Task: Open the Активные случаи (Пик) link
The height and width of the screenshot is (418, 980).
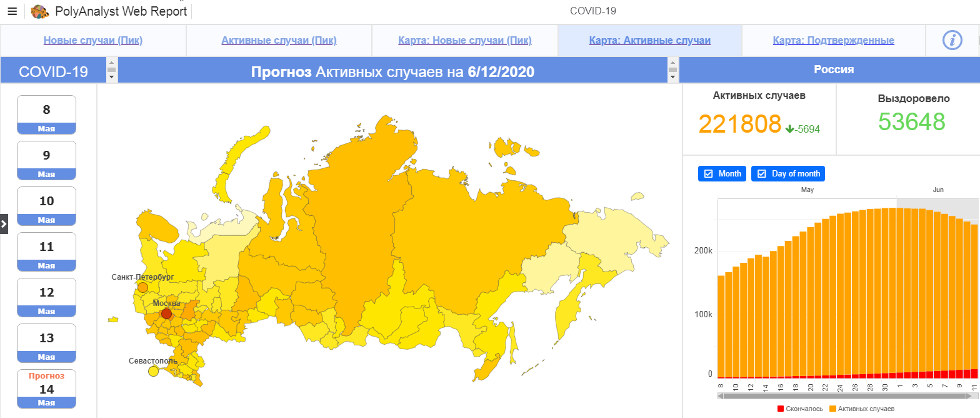Action: [x=279, y=41]
